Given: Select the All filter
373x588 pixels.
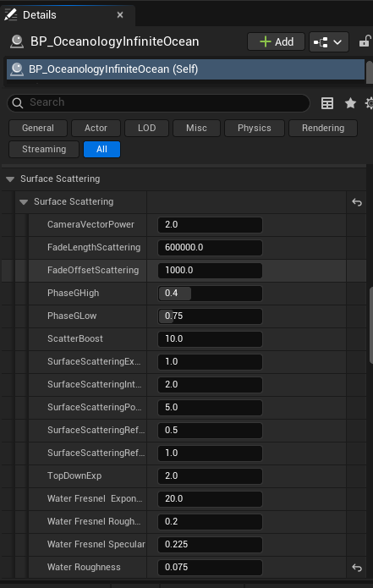Looking at the screenshot, I should [101, 149].
